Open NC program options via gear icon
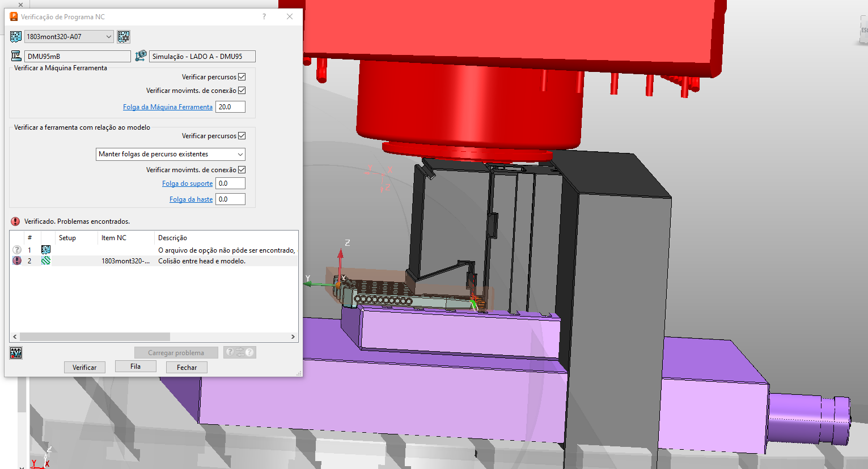This screenshot has height=469, width=868. coord(124,36)
